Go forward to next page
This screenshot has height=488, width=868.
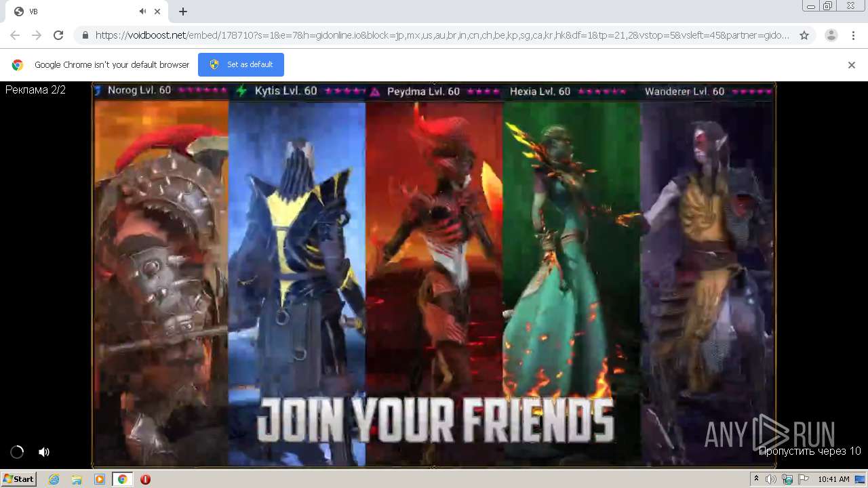pyautogui.click(x=37, y=35)
